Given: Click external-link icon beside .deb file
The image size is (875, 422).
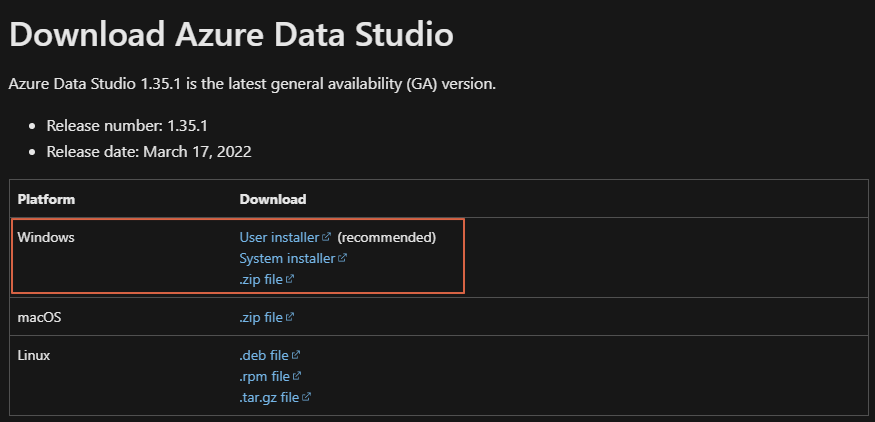Looking at the screenshot, I should pos(296,354).
